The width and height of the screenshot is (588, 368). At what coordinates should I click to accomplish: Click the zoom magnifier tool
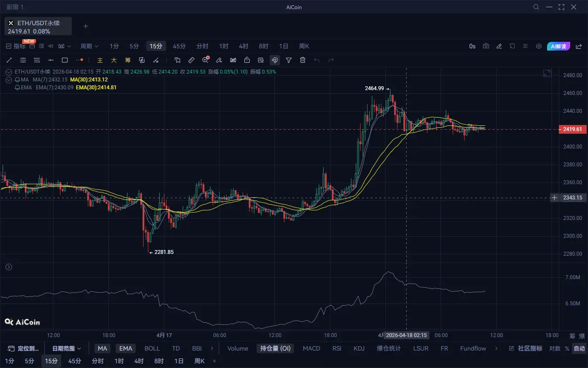(x=206, y=60)
